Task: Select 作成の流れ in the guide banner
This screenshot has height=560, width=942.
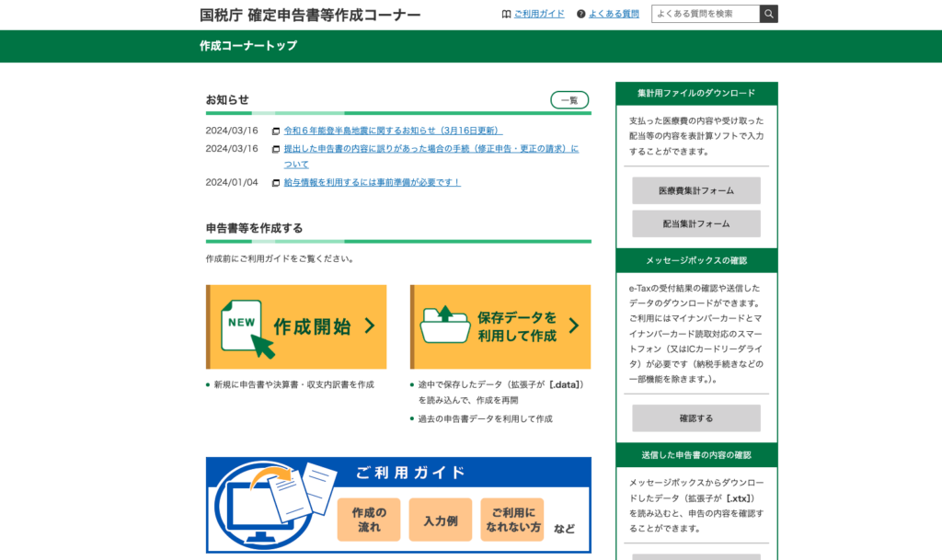Action: click(x=368, y=520)
